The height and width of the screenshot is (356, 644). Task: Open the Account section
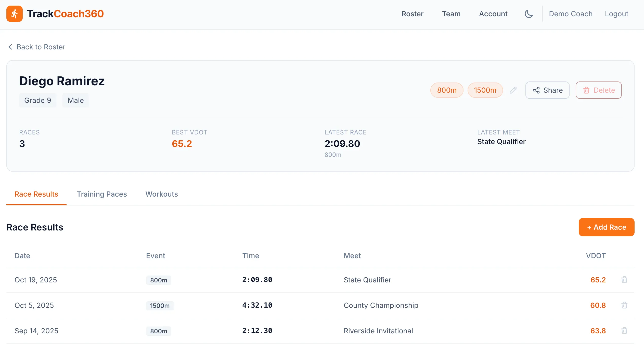click(x=493, y=14)
